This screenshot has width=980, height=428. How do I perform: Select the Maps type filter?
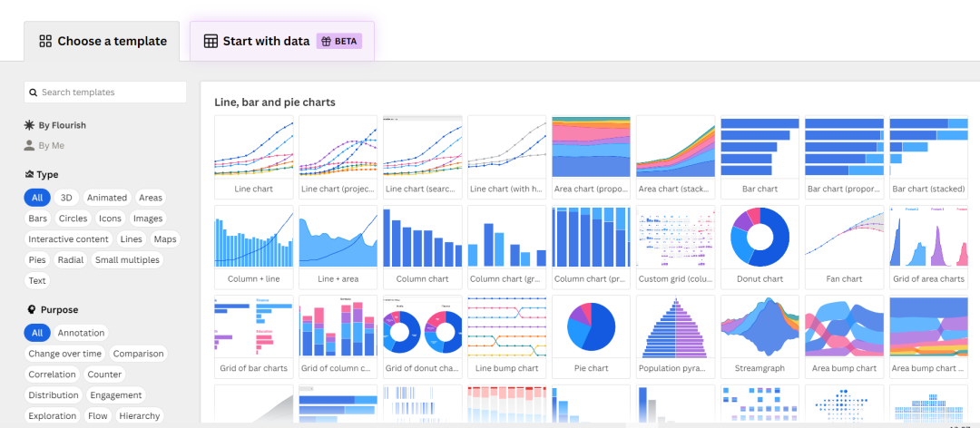click(x=165, y=239)
